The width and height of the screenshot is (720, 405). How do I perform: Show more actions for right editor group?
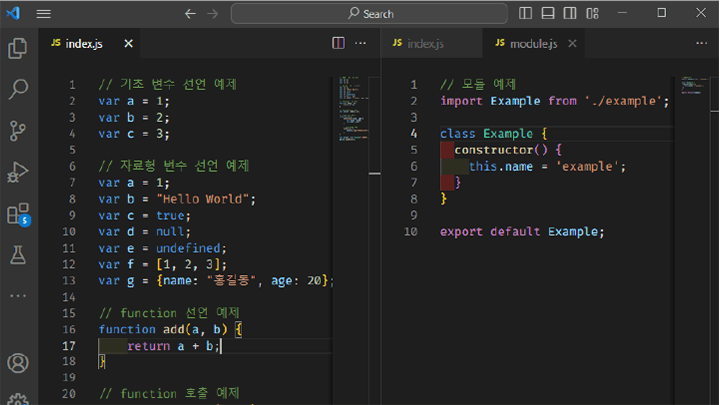click(701, 43)
